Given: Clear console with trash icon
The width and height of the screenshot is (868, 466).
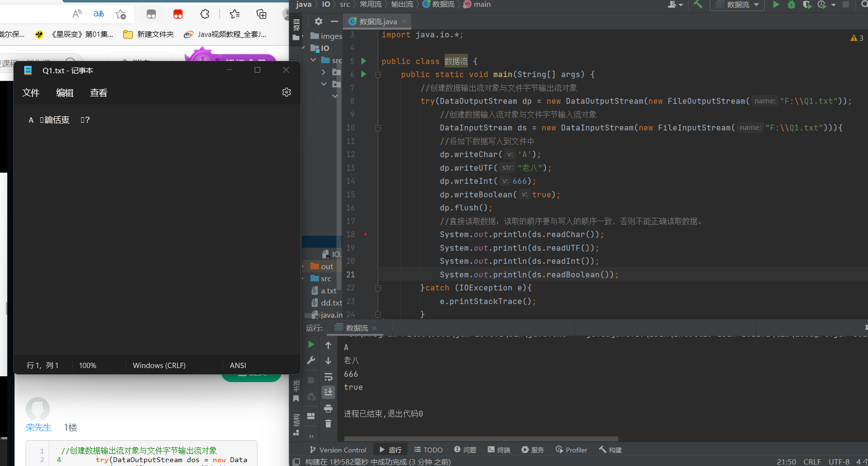Looking at the screenshot, I should [x=328, y=423].
